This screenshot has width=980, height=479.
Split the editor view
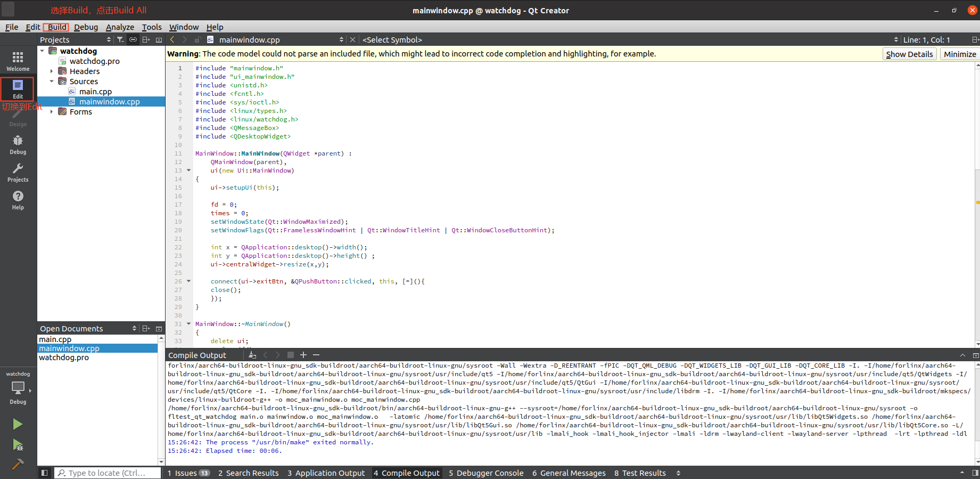pyautogui.click(x=975, y=39)
